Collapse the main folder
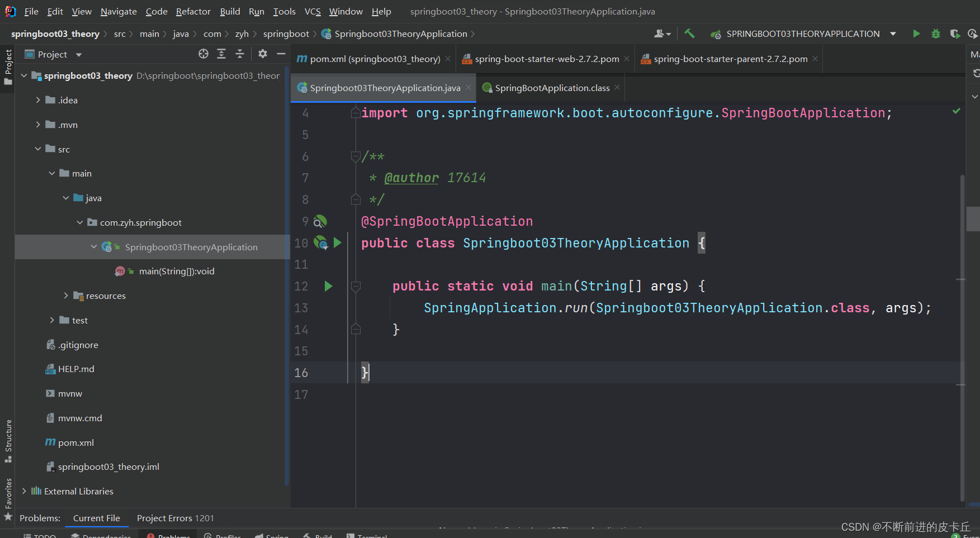The height and width of the screenshot is (538, 980). (x=52, y=173)
